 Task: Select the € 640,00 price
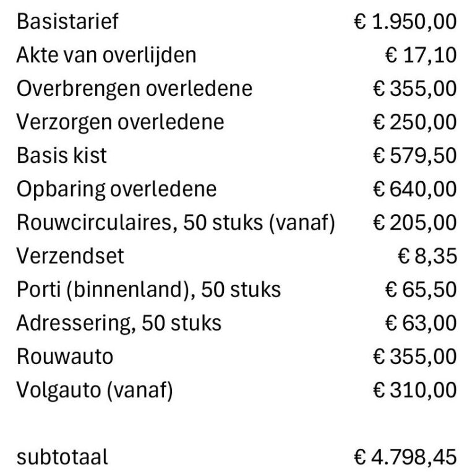pyautogui.click(x=414, y=189)
